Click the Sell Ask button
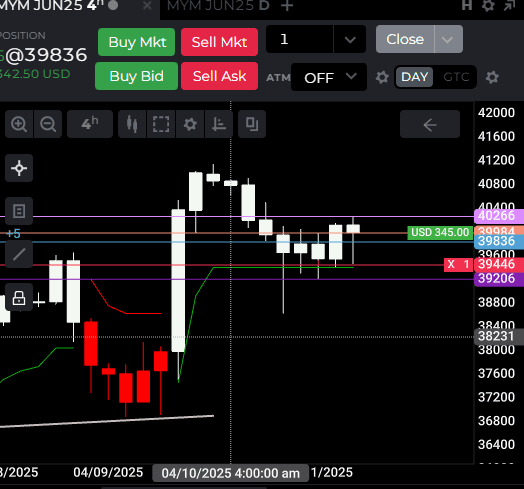This screenshot has width=524, height=489. pyautogui.click(x=220, y=76)
